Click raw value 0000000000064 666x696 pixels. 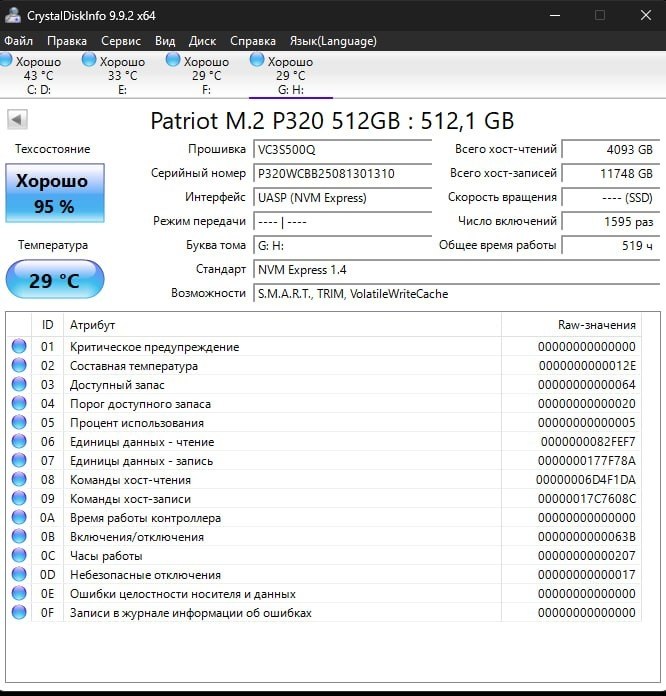[x=587, y=385]
